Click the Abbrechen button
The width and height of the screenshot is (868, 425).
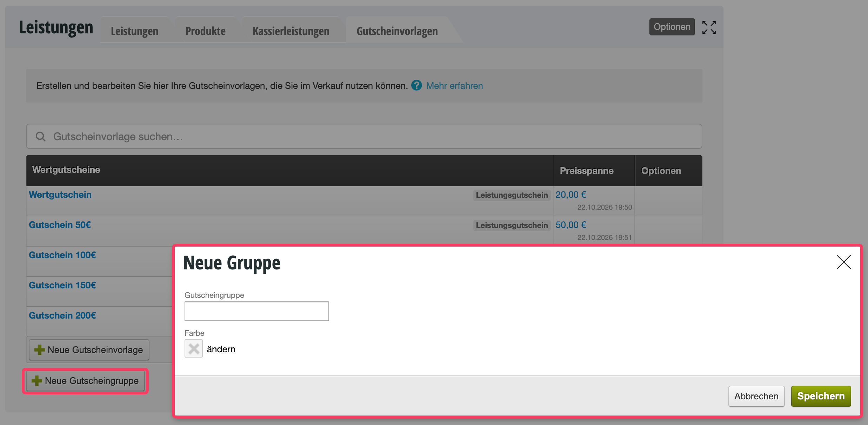pyautogui.click(x=756, y=396)
